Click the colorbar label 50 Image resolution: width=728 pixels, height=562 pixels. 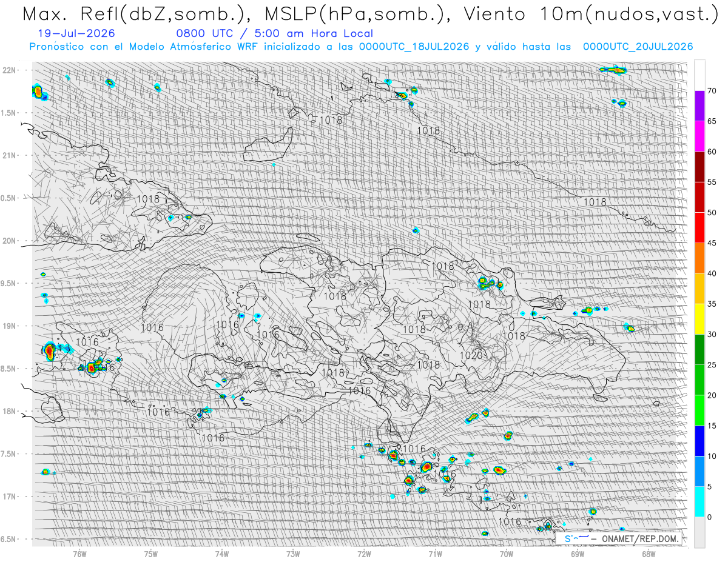(x=712, y=213)
